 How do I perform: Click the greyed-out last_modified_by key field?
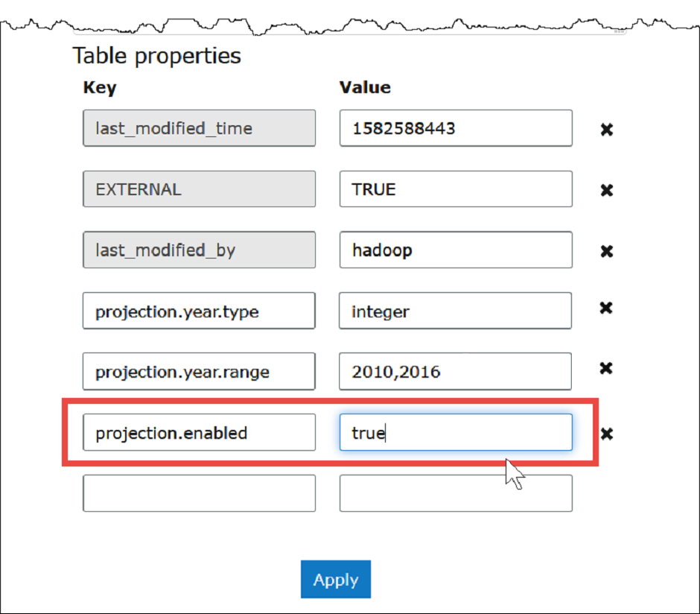[x=199, y=250]
